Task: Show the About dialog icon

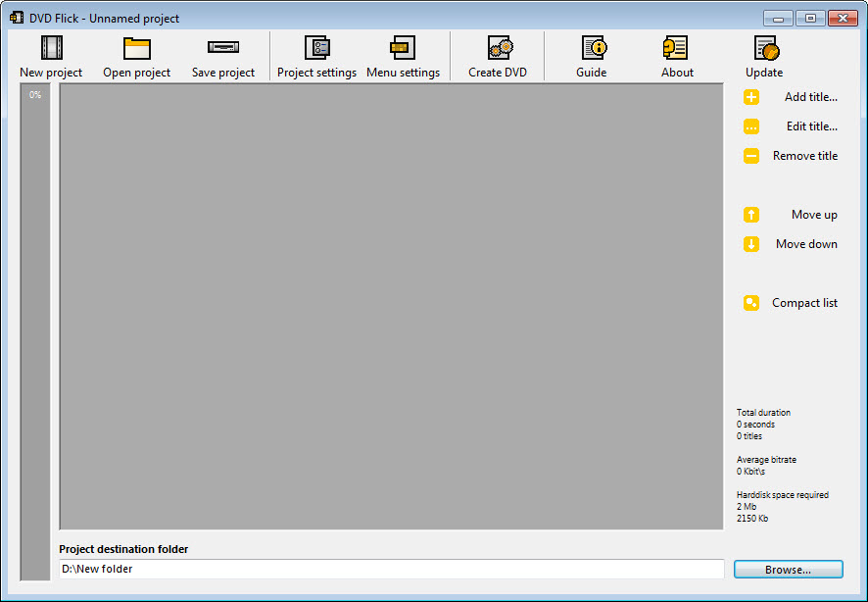Action: click(675, 48)
